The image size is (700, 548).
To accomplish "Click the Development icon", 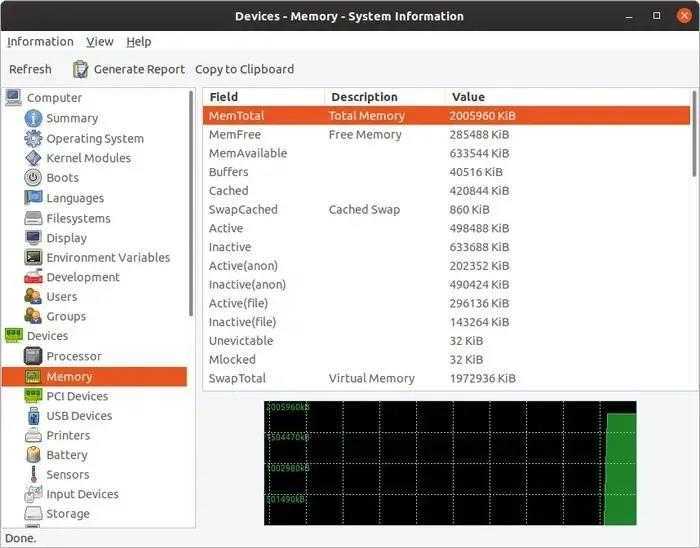I will pos(33,277).
